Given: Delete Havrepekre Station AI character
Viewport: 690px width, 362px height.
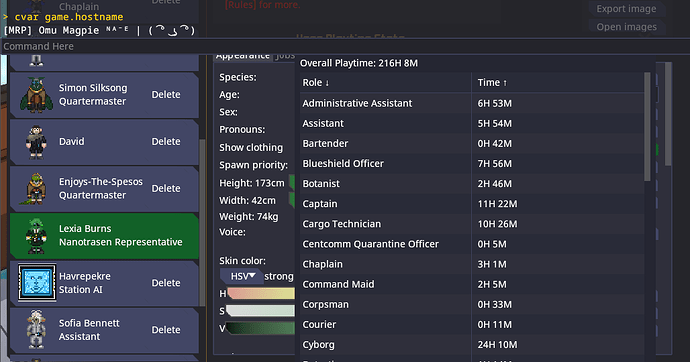Looking at the screenshot, I should tap(166, 283).
